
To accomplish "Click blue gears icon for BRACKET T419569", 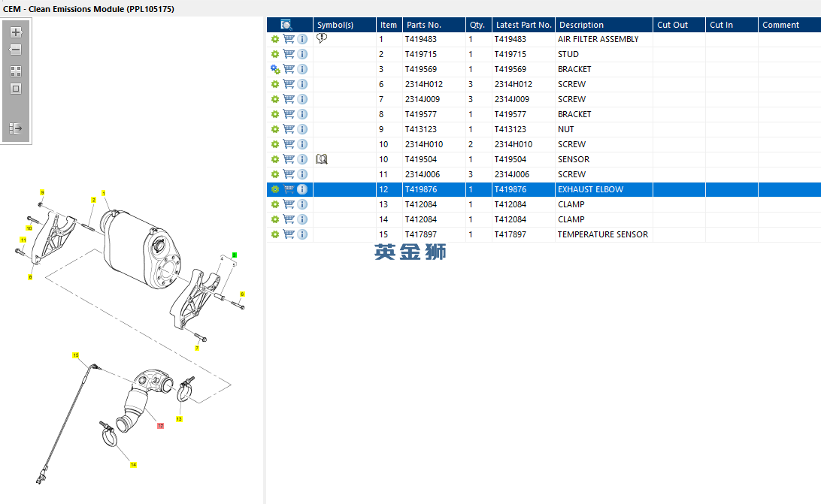I will (275, 69).
